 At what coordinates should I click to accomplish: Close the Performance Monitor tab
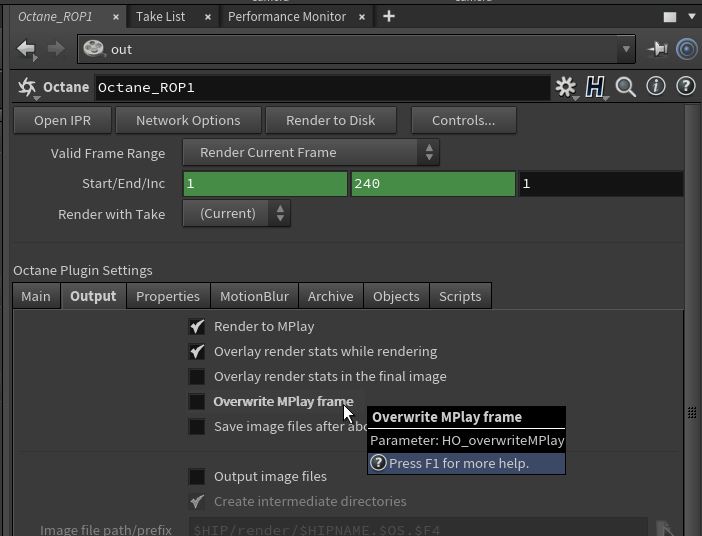(x=362, y=17)
